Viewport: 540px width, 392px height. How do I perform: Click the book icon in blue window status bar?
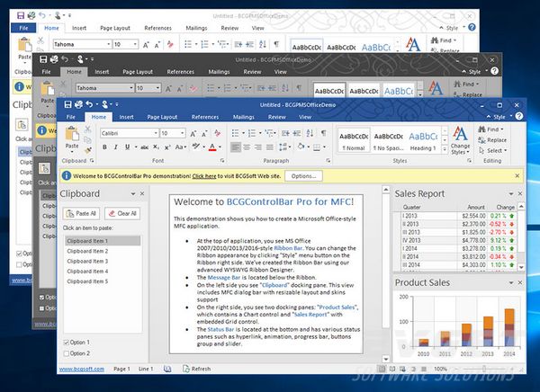tap(167, 369)
